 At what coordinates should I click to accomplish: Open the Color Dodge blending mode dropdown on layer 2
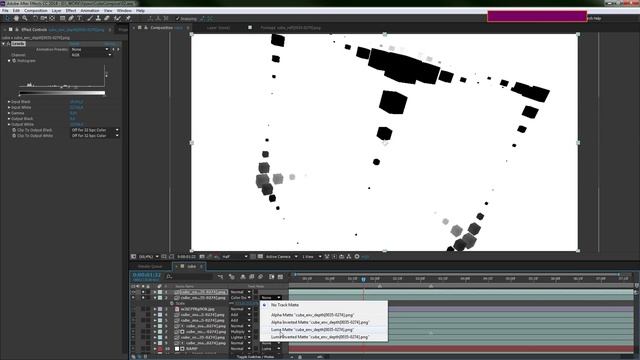(241, 298)
